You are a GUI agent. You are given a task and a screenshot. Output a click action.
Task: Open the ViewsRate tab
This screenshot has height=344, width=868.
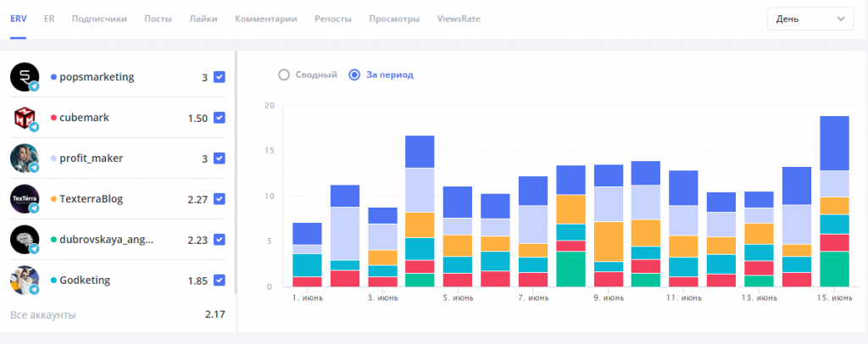coord(459,19)
